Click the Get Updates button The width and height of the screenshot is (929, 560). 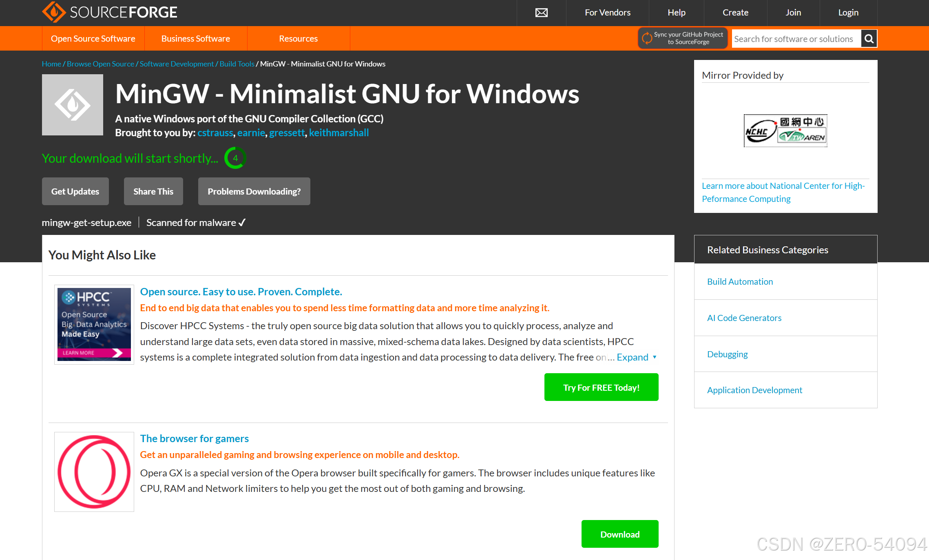75,191
